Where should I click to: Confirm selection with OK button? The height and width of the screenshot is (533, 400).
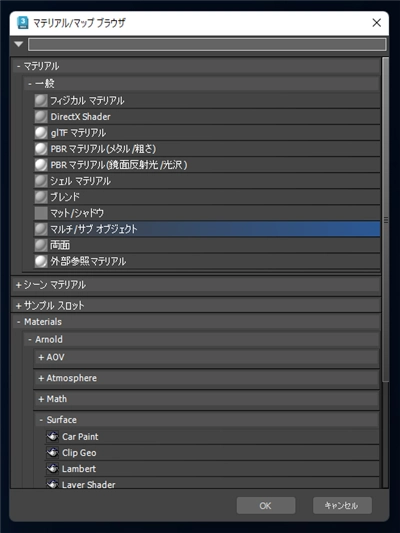266,505
